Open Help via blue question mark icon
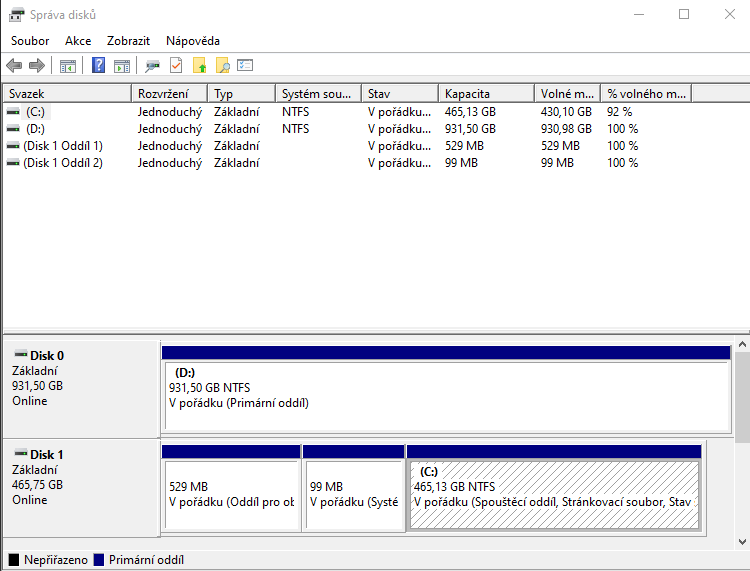Screen dimensions: 750x571 tap(98, 66)
